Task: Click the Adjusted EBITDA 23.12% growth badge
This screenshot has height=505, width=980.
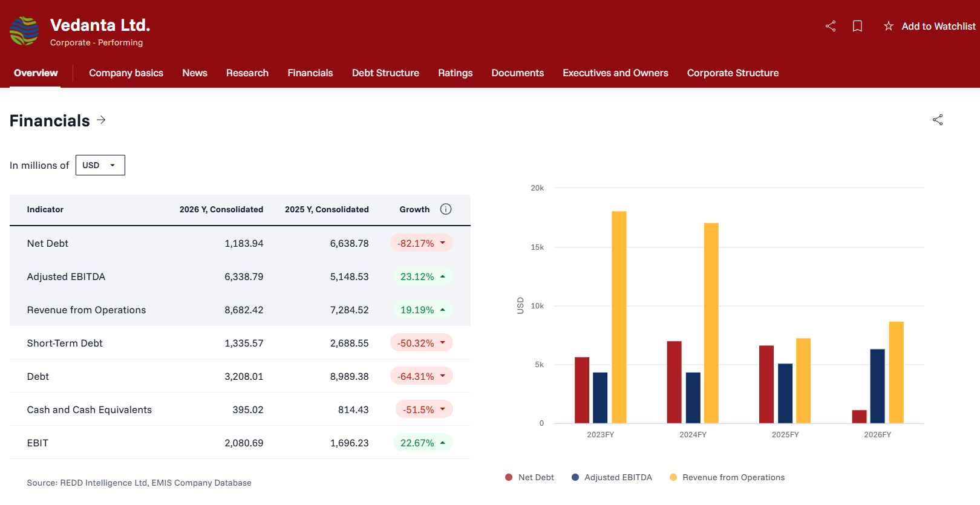Action: [423, 276]
